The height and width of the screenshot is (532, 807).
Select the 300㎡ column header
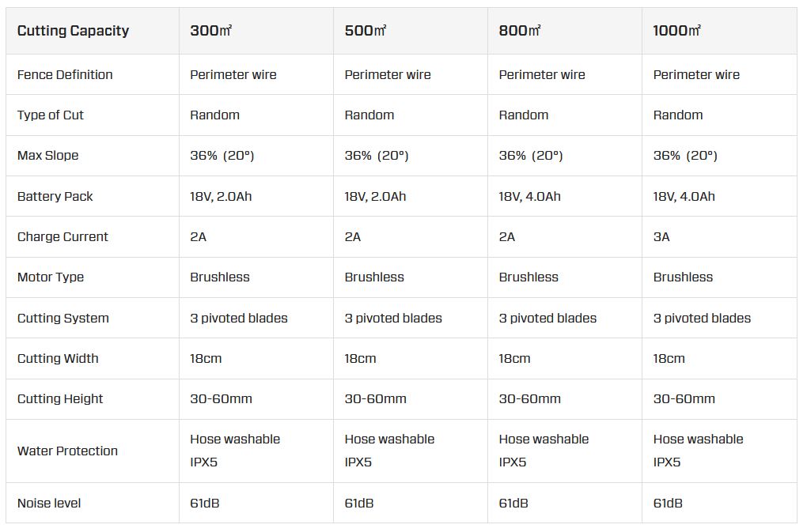coord(210,31)
